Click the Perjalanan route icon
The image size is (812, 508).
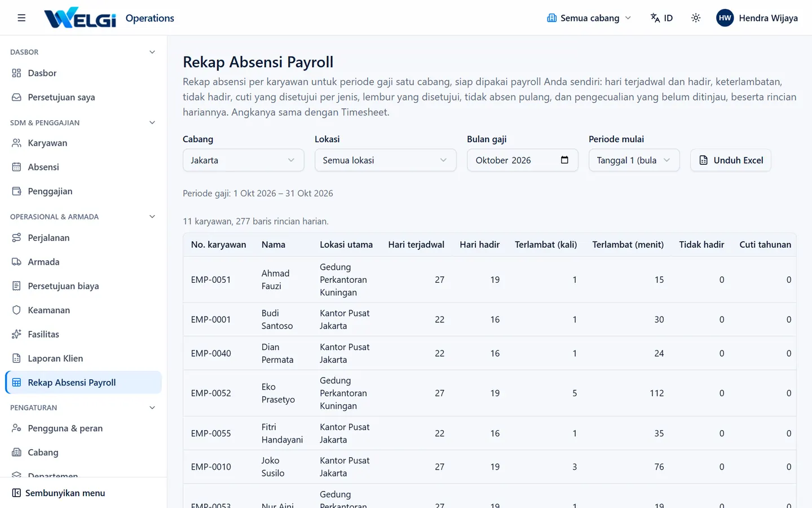click(16, 238)
